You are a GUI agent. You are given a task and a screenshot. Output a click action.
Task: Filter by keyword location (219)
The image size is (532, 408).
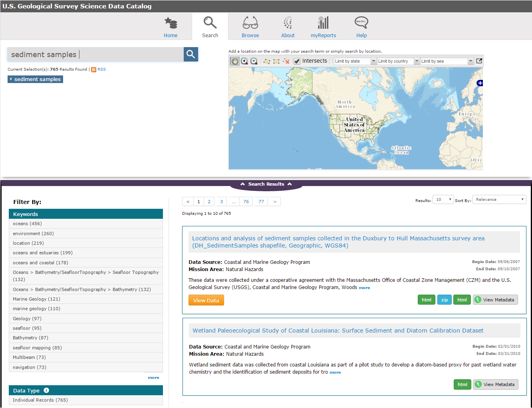pyautogui.click(x=86, y=243)
